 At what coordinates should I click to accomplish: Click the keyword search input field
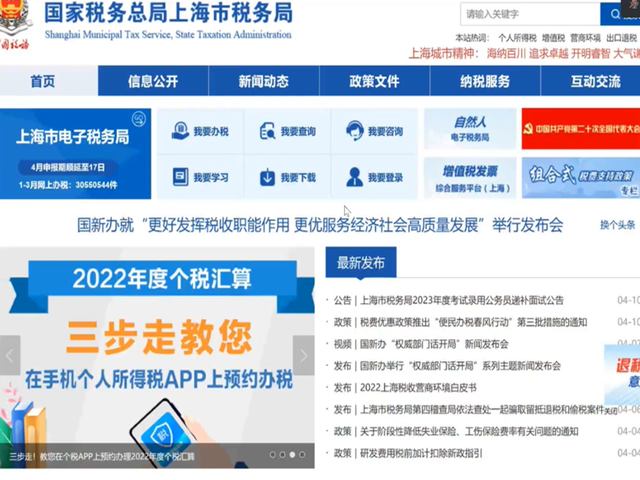pos(530,14)
